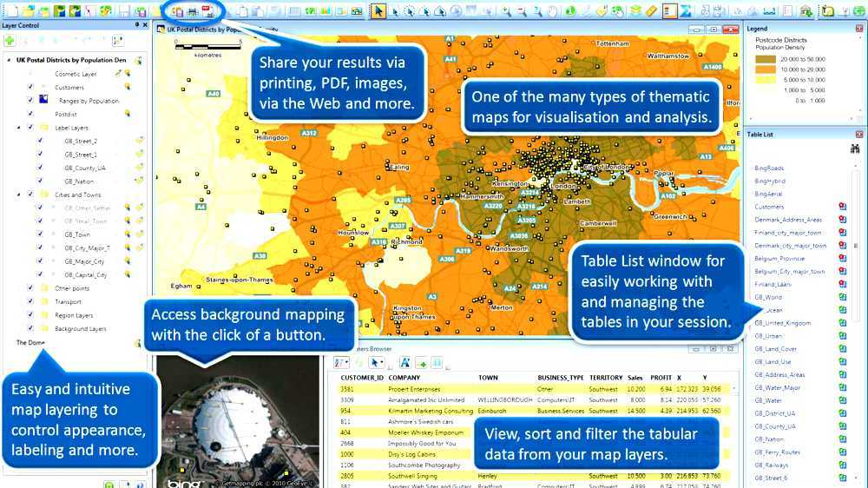The width and height of the screenshot is (868, 488).
Task: Click the Probert Enterprises row in Browser
Action: [x=534, y=389]
